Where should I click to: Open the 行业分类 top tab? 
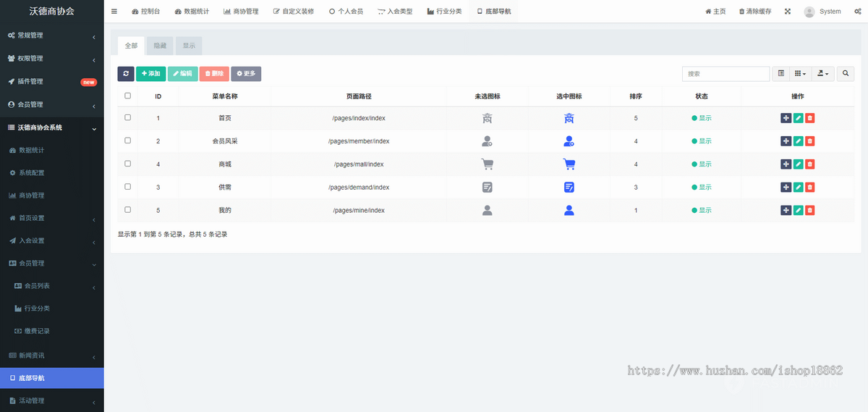point(444,12)
